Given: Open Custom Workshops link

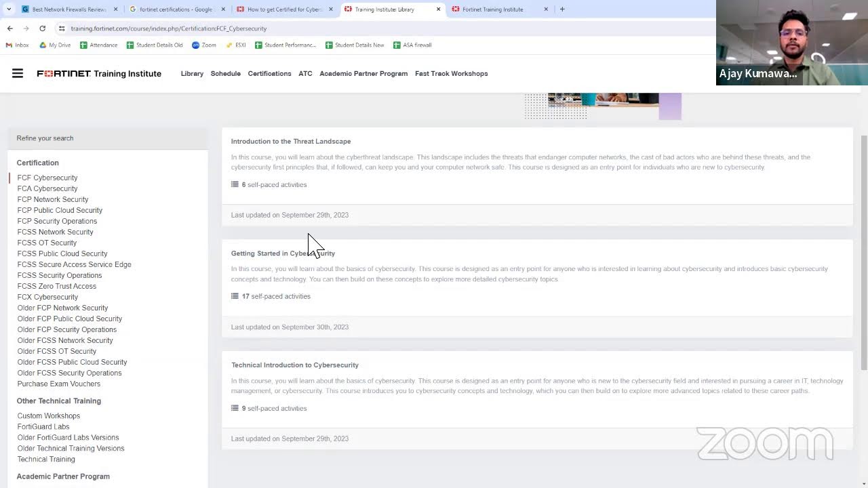Looking at the screenshot, I should [x=49, y=415].
